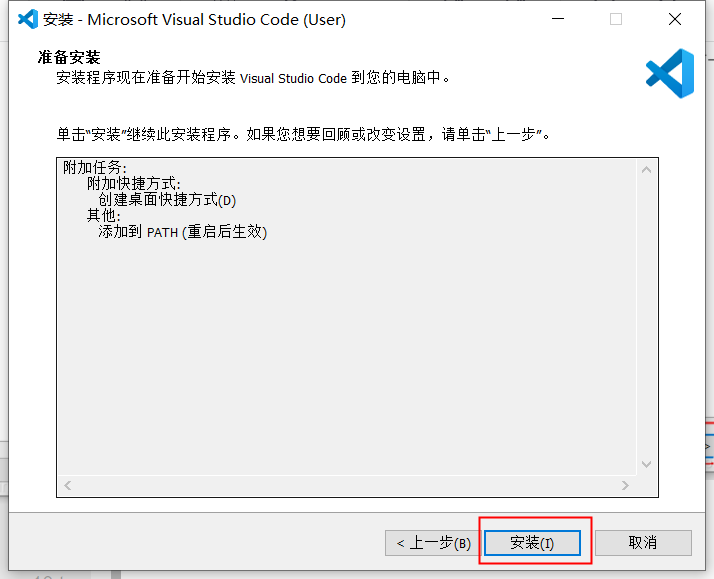Image resolution: width=714 pixels, height=579 pixels.
Task: Click the summary box's scroll down arrow
Action: (x=646, y=464)
